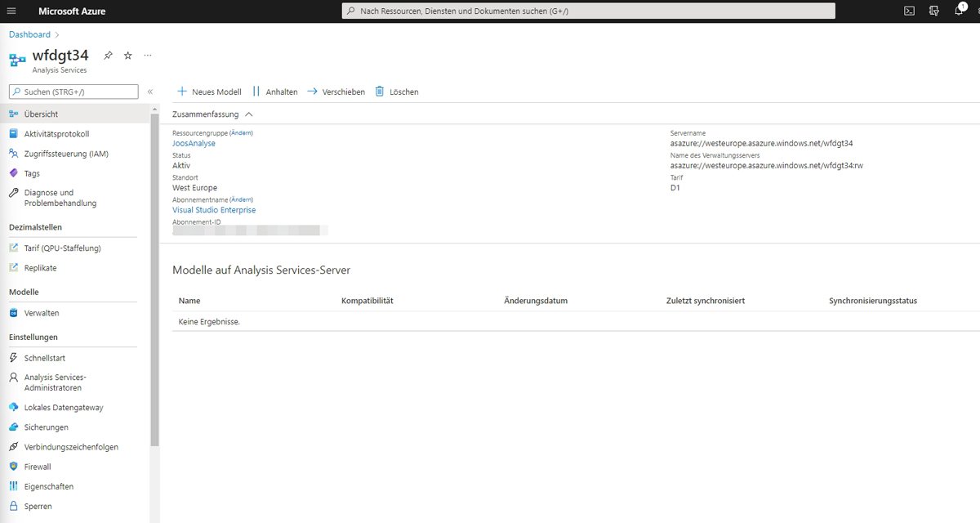Click the Firewall settings icon
This screenshot has width=980, height=523.
point(36,466)
